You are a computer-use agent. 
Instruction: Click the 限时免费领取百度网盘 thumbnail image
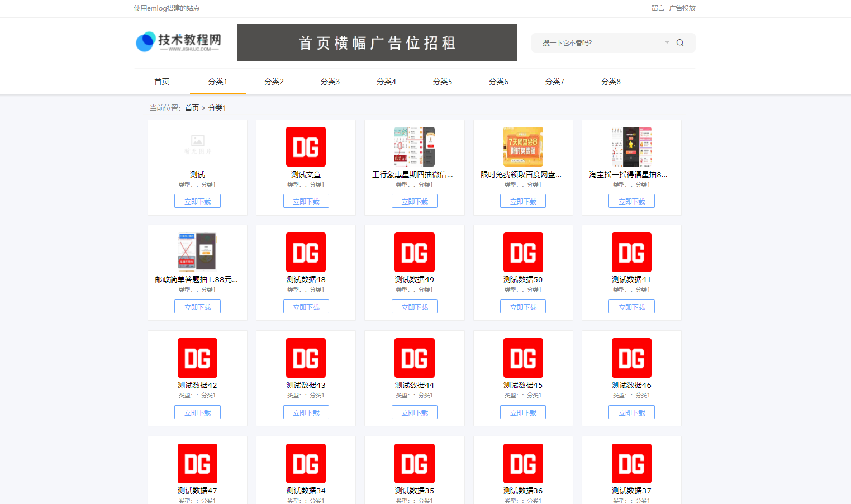click(523, 146)
